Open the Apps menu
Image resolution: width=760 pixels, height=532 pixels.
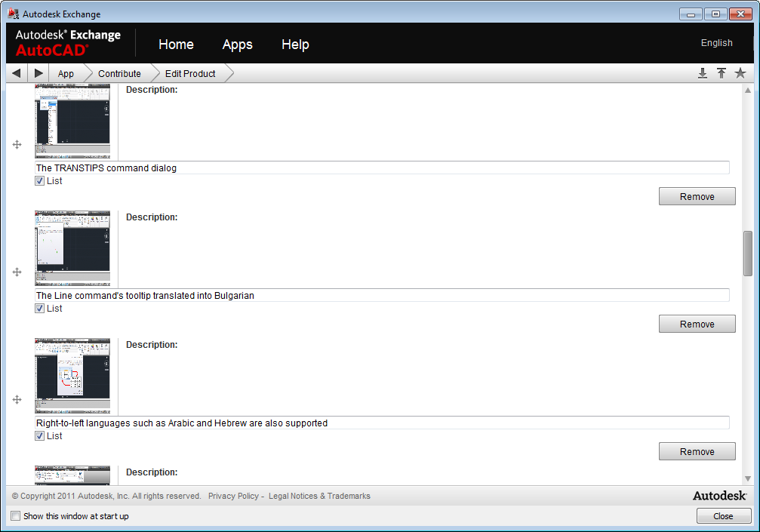(237, 45)
